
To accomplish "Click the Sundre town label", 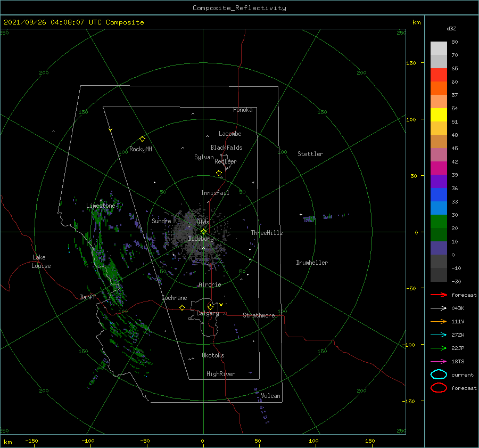I will (x=161, y=221).
